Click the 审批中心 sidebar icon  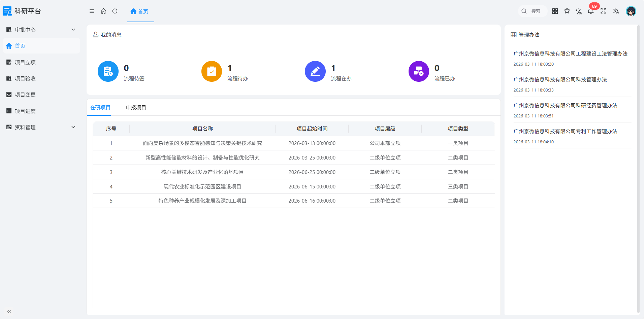(x=9, y=30)
